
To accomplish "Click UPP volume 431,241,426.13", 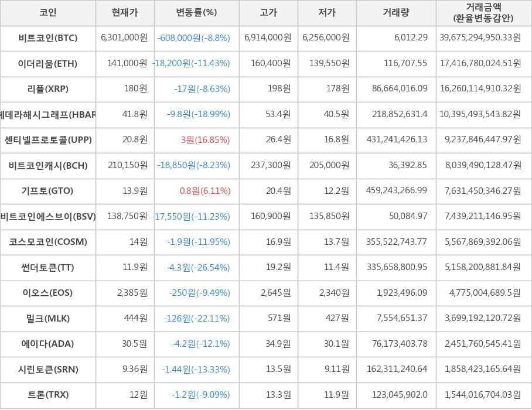I will (x=397, y=139).
